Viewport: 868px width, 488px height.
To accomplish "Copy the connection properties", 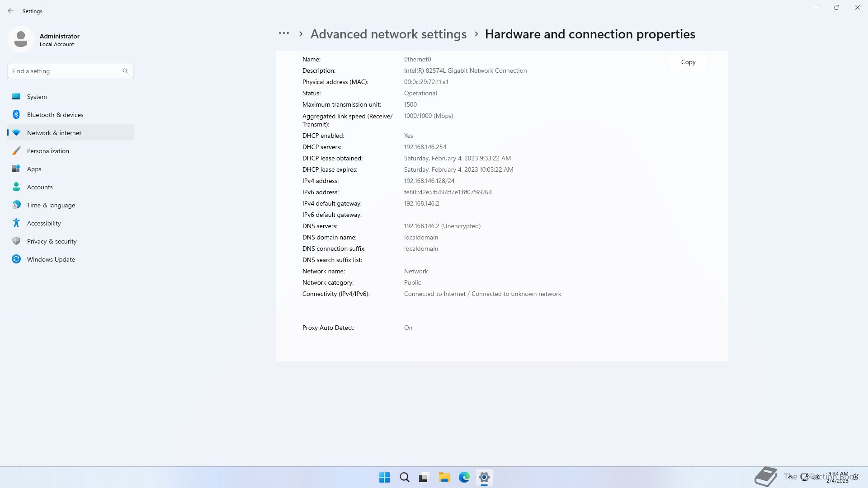I will point(688,62).
